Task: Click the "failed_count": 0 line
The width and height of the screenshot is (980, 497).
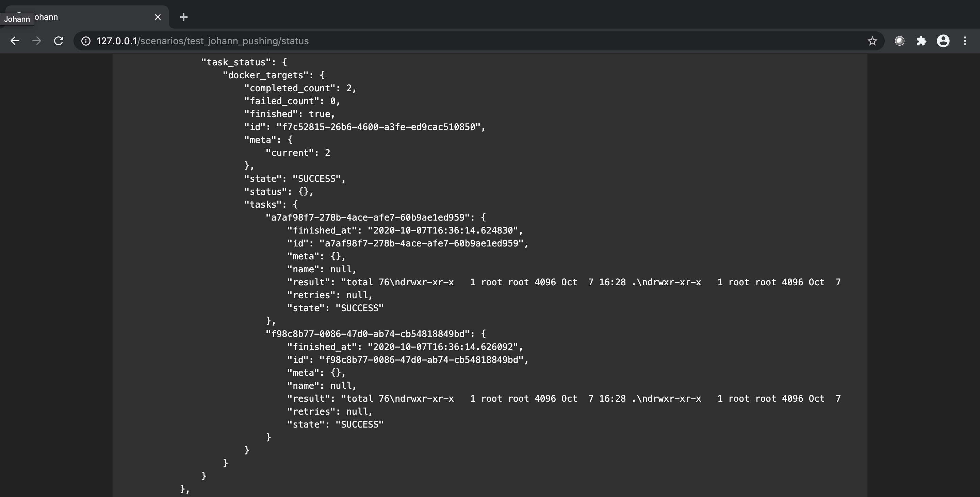Action: [292, 101]
